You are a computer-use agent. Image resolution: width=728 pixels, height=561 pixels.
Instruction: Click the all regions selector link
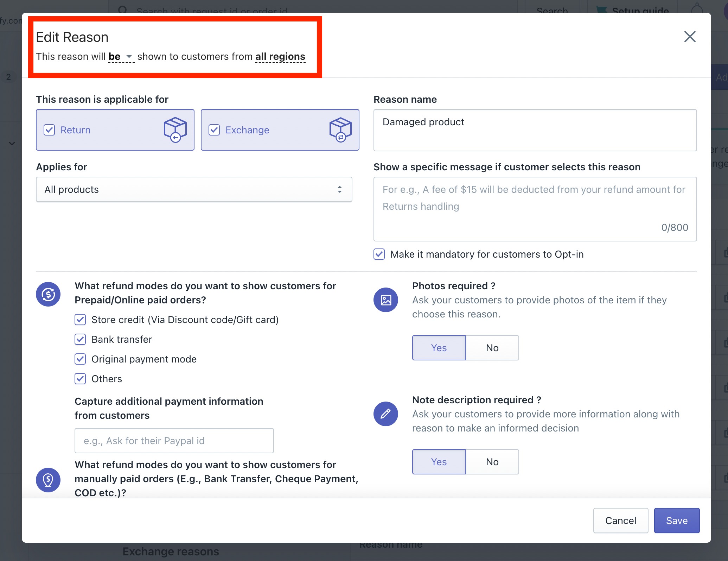point(280,57)
